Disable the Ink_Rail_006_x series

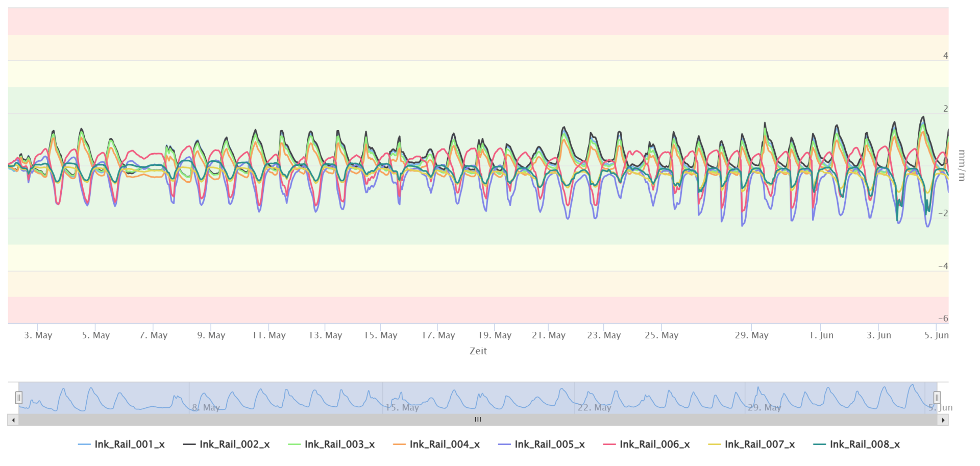click(654, 445)
